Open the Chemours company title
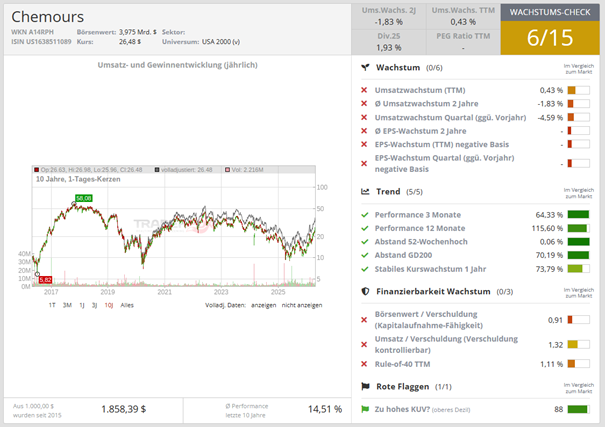Screen dimensions: 605x427 [x=47, y=17]
